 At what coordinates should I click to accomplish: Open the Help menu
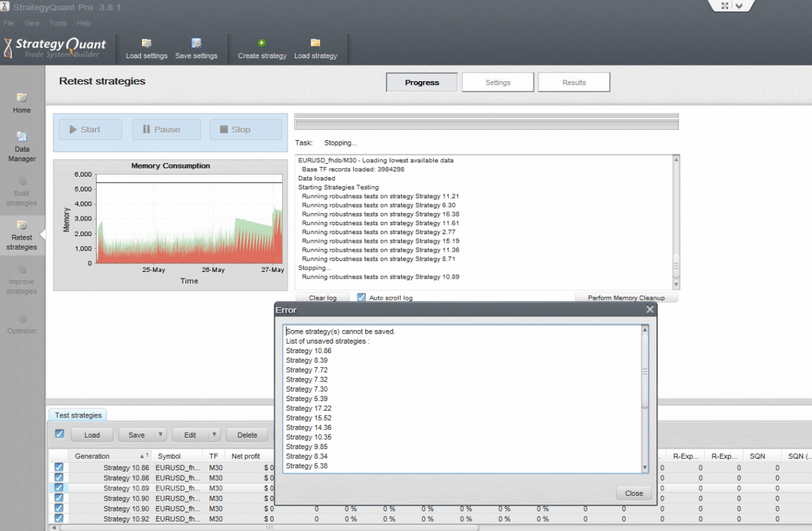pos(84,23)
